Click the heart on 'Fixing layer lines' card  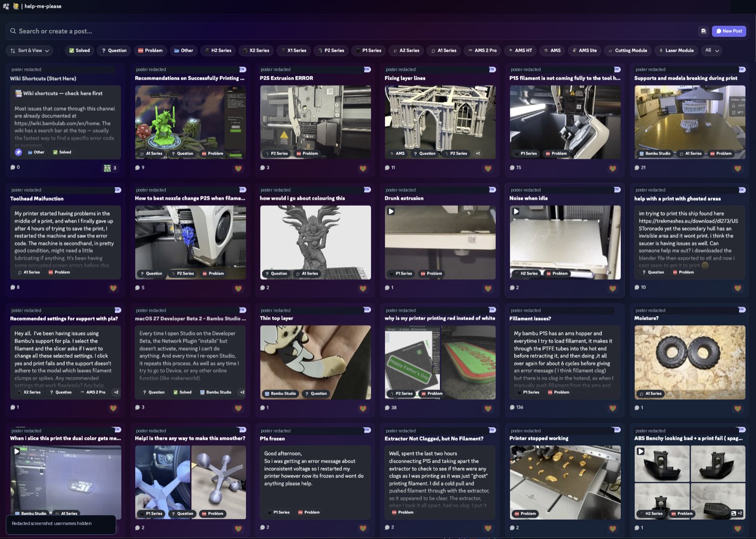488,168
